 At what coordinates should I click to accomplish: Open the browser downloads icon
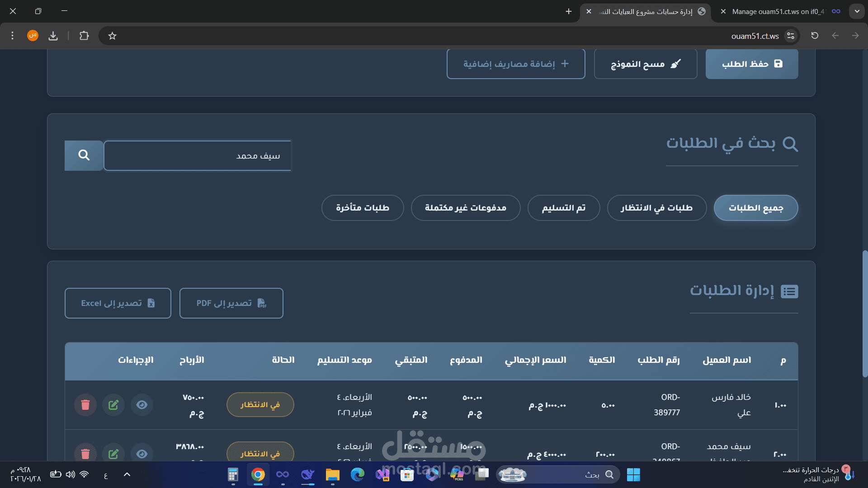coord(53,36)
